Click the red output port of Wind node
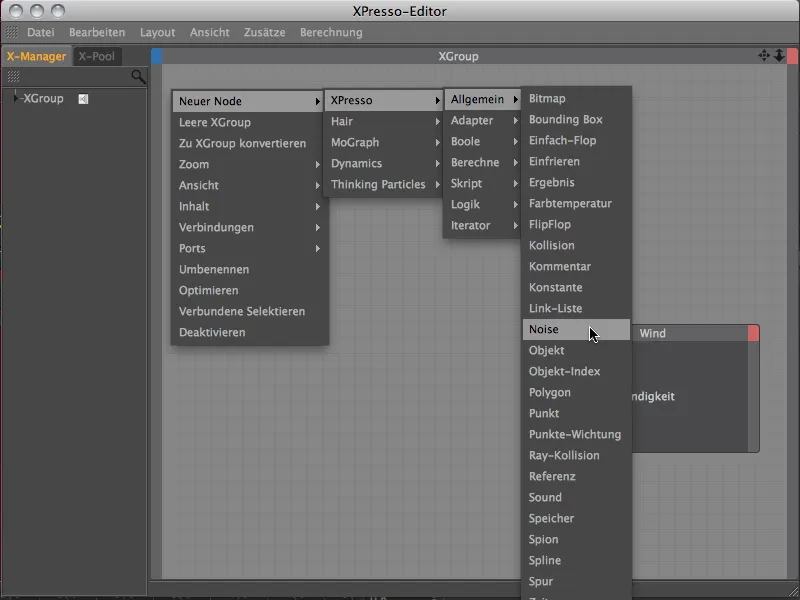The height and width of the screenshot is (600, 800). [x=754, y=333]
